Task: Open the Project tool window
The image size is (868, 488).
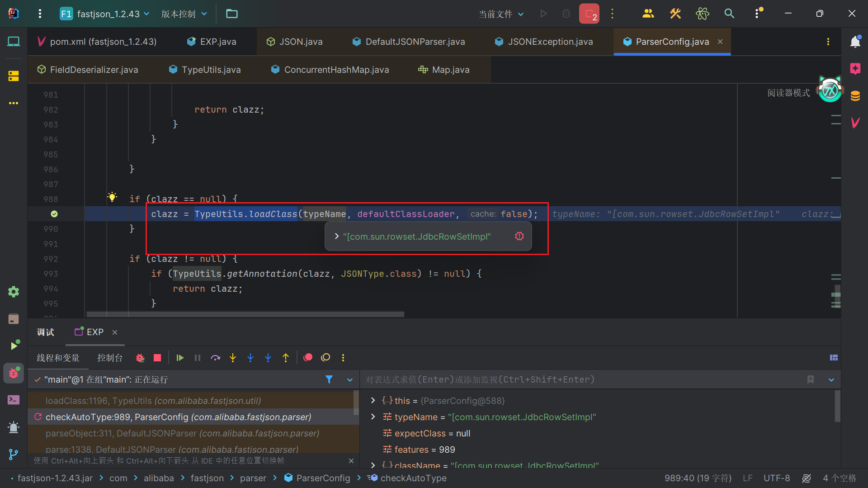Action: tap(14, 42)
